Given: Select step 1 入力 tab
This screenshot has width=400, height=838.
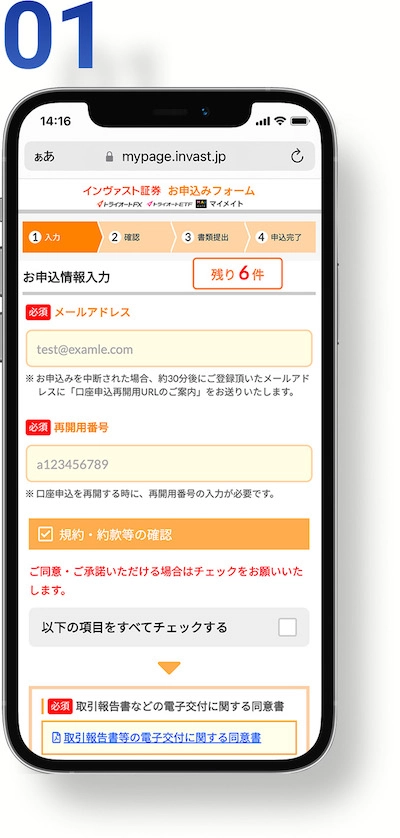Looking at the screenshot, I should tap(61, 237).
